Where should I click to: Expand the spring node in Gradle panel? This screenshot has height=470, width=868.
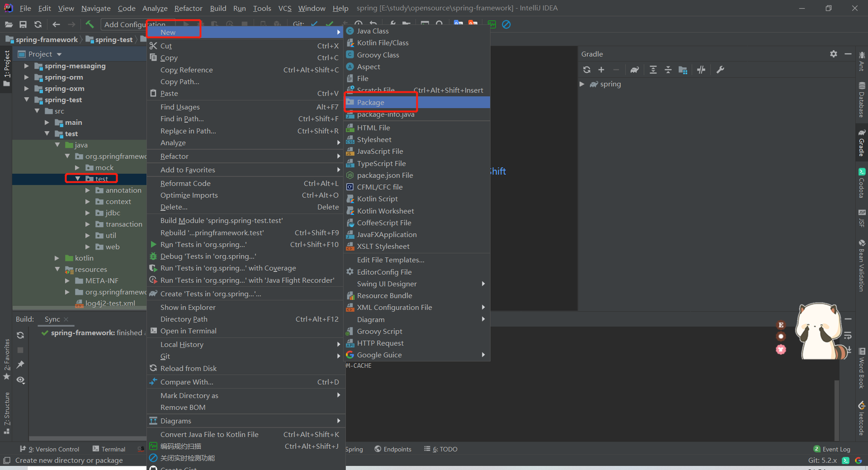(x=582, y=84)
